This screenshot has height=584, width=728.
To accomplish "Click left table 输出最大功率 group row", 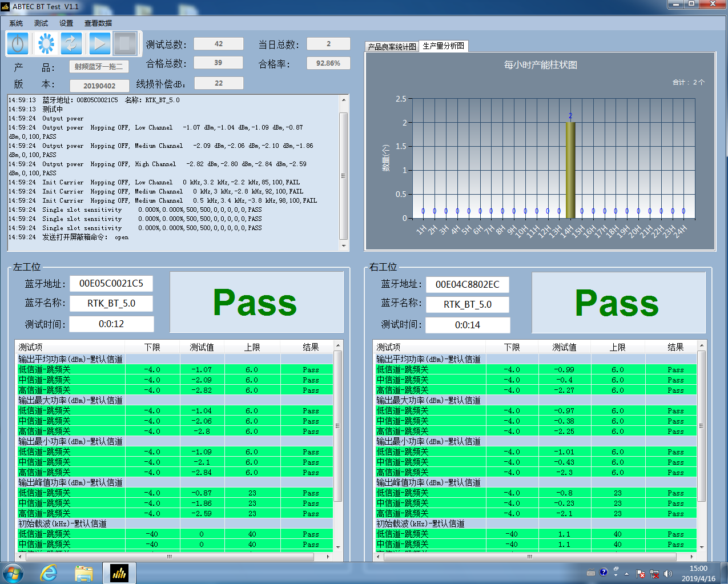I will (175, 400).
